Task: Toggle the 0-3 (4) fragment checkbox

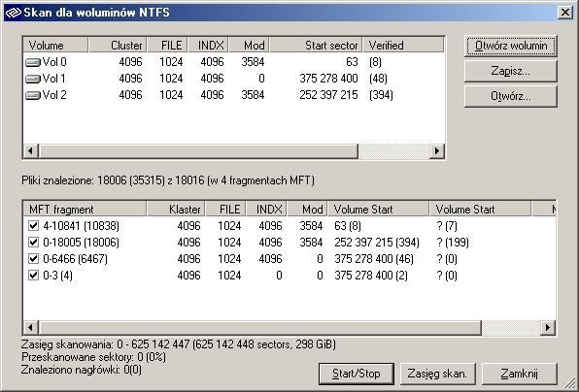Action: tap(34, 276)
